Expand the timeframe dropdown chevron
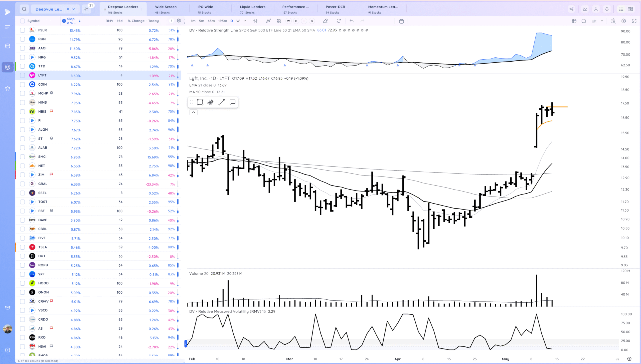 pos(245,21)
